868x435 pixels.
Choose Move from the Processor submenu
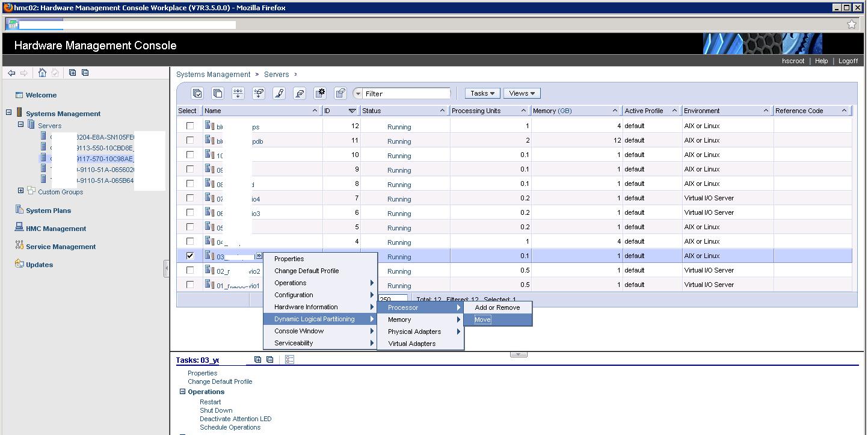pos(482,319)
